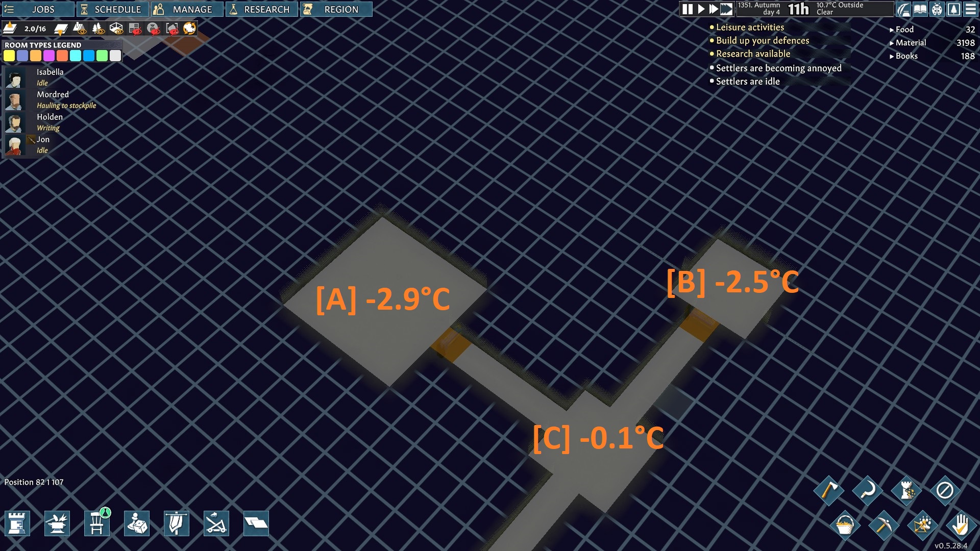Open the JOBS menu tab
This screenshot has width=980, height=551.
tap(38, 9)
